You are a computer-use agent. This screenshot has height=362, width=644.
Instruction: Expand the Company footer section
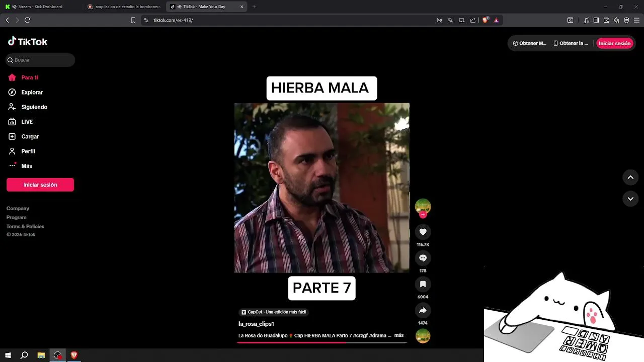click(18, 208)
